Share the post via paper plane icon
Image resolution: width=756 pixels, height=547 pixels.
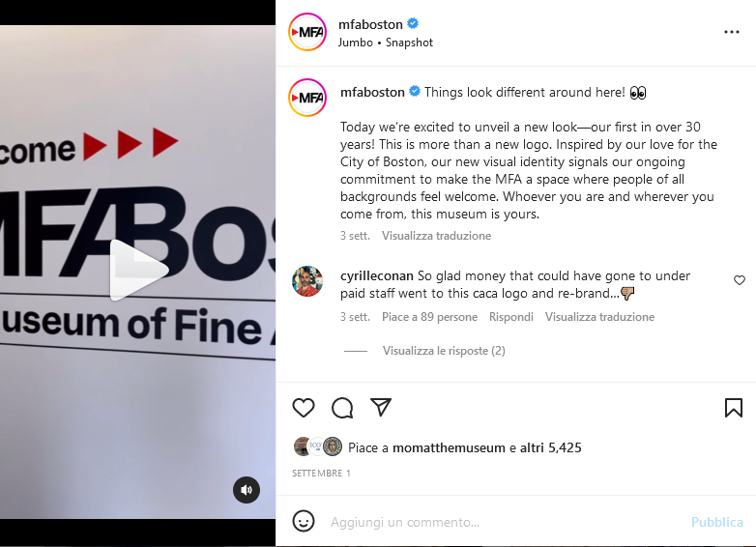[x=381, y=407]
